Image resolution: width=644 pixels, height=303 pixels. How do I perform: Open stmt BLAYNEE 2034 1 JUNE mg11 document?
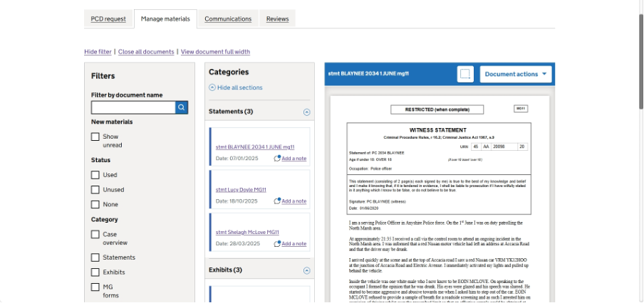[x=255, y=147]
